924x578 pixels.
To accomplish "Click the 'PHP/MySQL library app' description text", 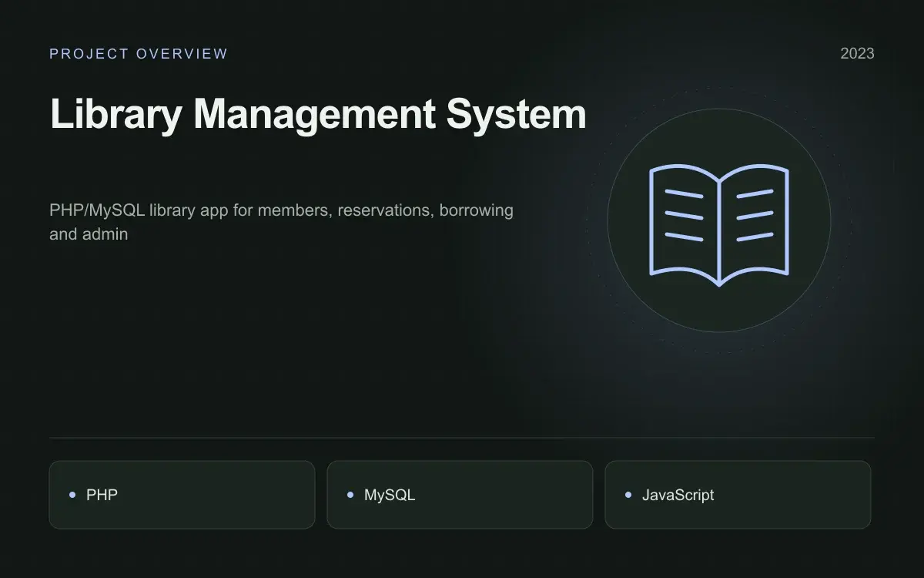I will point(281,222).
